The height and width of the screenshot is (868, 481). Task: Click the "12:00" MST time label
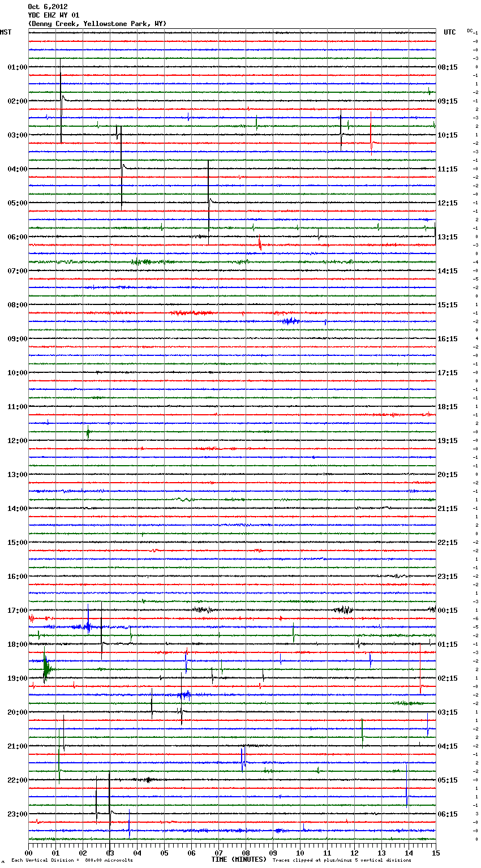(17, 441)
